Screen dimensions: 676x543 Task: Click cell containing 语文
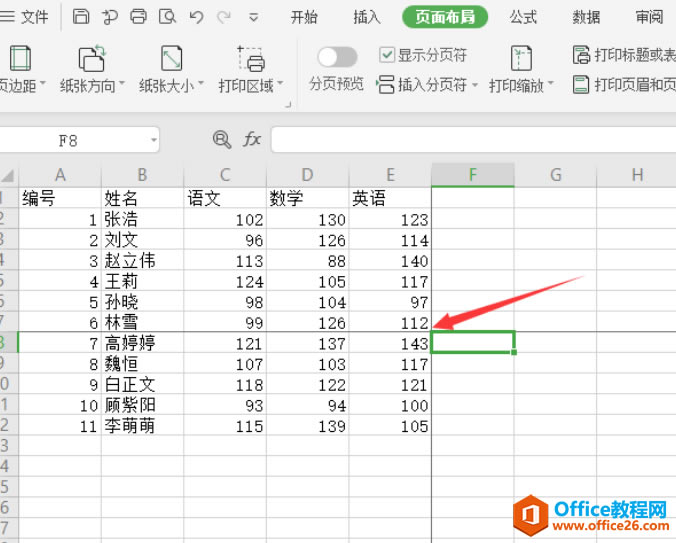[x=225, y=198]
